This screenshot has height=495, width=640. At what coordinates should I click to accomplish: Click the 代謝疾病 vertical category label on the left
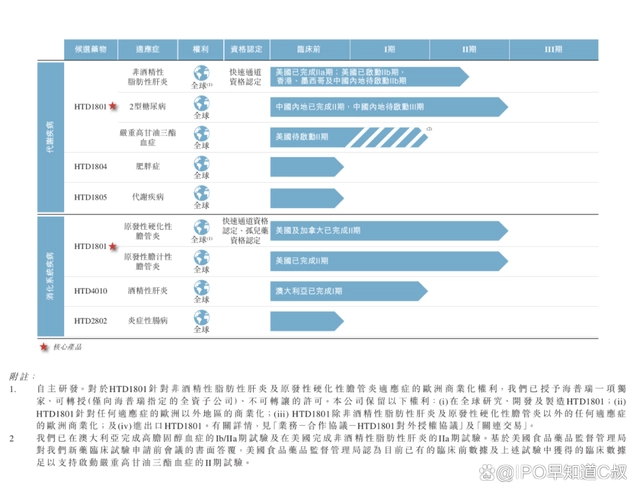pos(49,134)
